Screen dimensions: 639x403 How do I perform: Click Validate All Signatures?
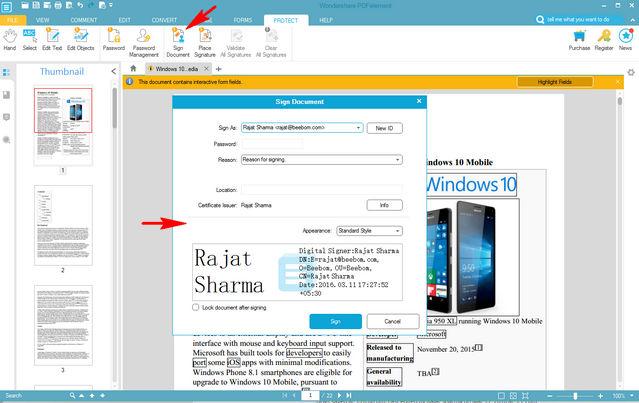point(236,42)
